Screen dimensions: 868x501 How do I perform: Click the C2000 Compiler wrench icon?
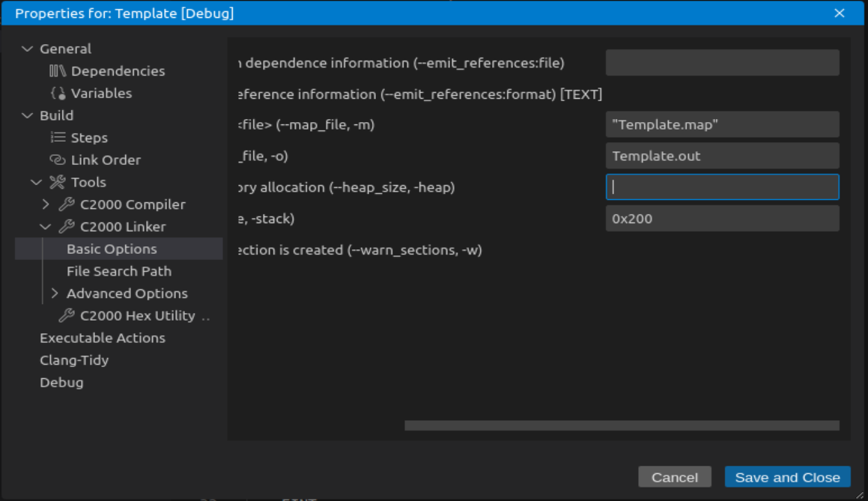point(67,204)
